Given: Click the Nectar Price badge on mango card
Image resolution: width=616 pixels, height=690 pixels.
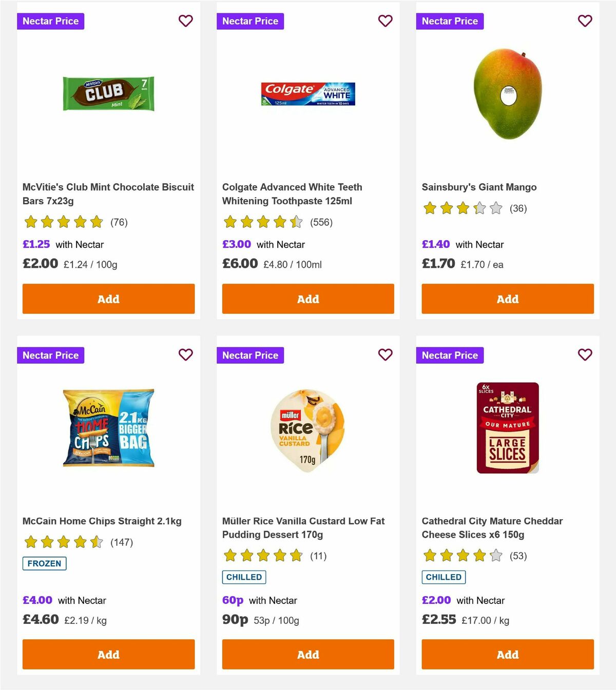Looking at the screenshot, I should (450, 21).
